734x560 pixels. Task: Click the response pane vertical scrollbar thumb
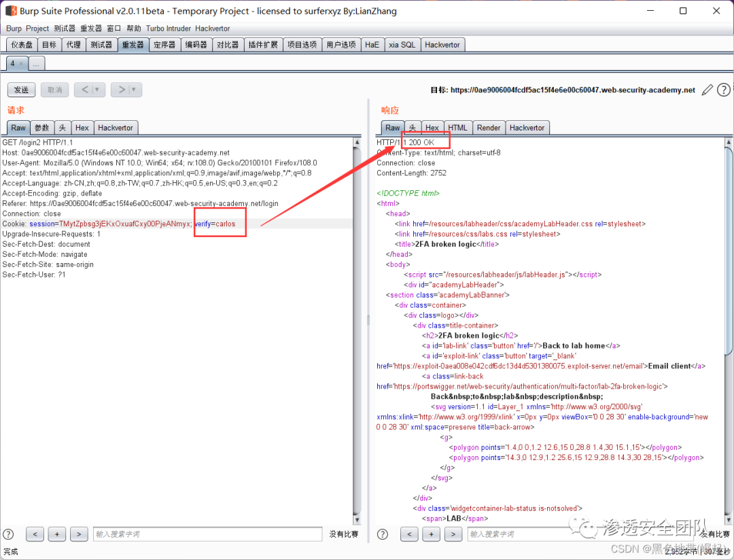(729, 251)
